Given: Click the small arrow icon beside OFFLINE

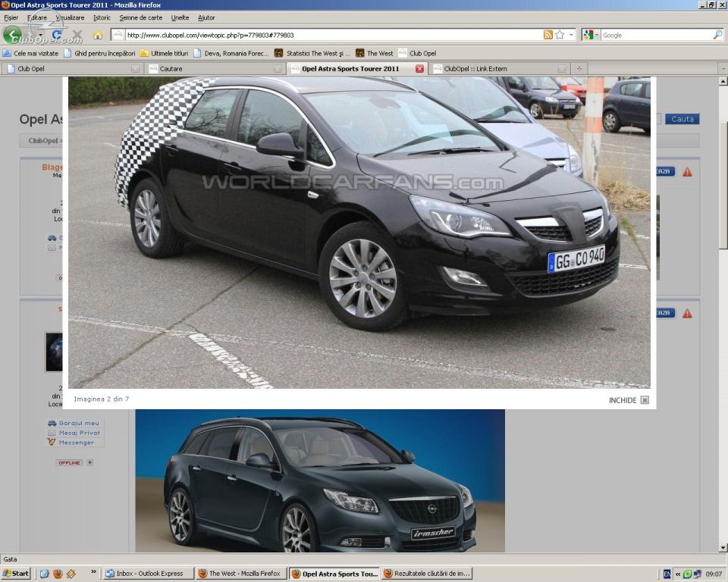Looking at the screenshot, I should [x=89, y=462].
